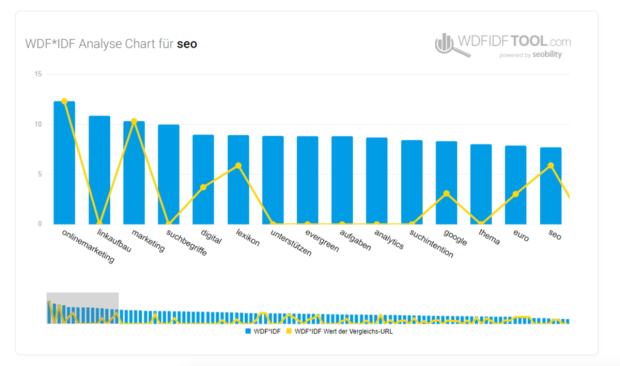Select the thema bar
Image resolution: width=620 pixels, height=366 pixels.
pyautogui.click(x=481, y=184)
